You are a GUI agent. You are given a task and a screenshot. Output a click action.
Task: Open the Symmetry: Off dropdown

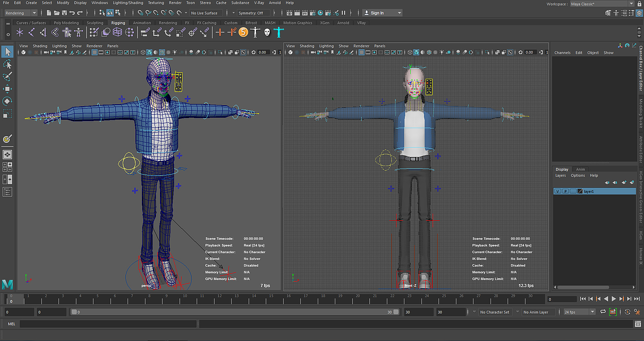pyautogui.click(x=255, y=13)
